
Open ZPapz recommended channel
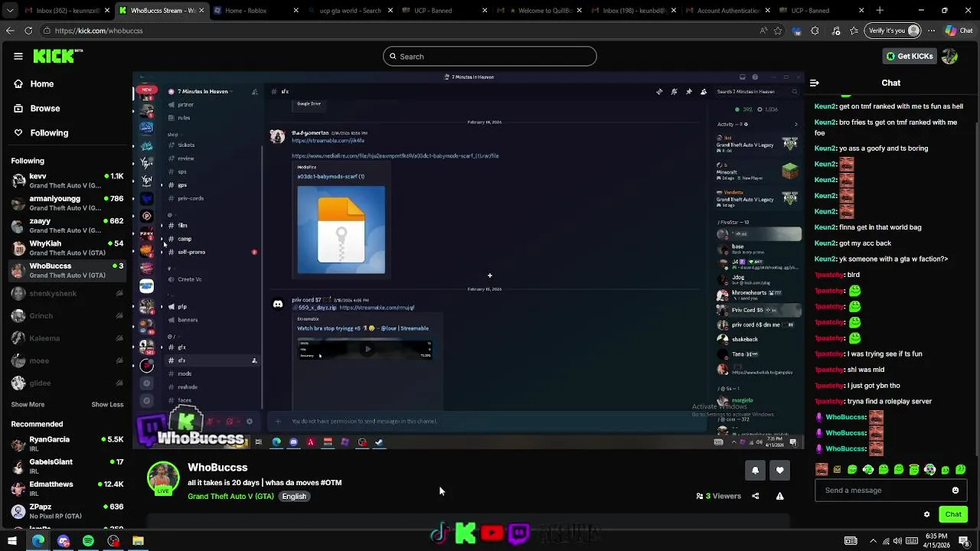pyautogui.click(x=67, y=510)
